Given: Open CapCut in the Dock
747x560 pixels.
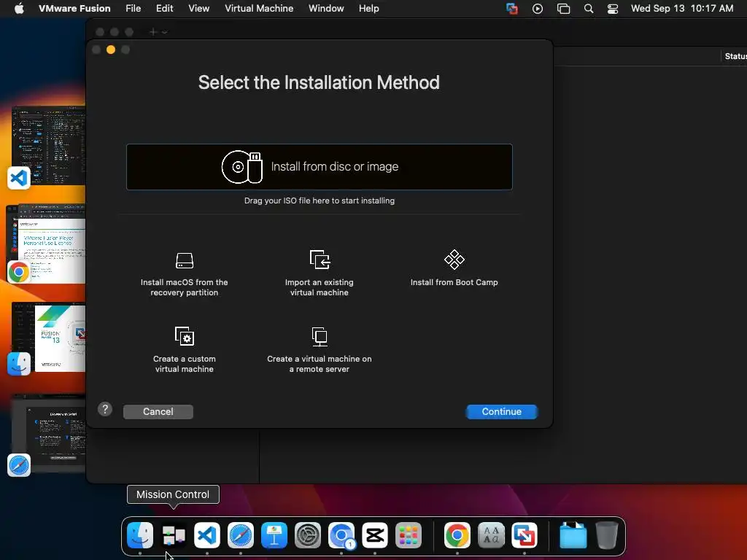Looking at the screenshot, I should (x=375, y=535).
